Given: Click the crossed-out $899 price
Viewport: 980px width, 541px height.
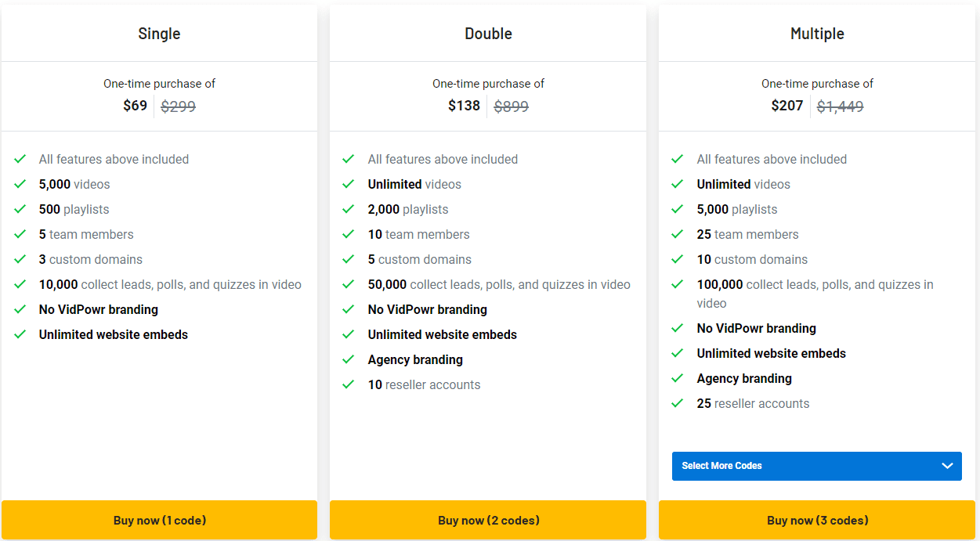Looking at the screenshot, I should [511, 106].
